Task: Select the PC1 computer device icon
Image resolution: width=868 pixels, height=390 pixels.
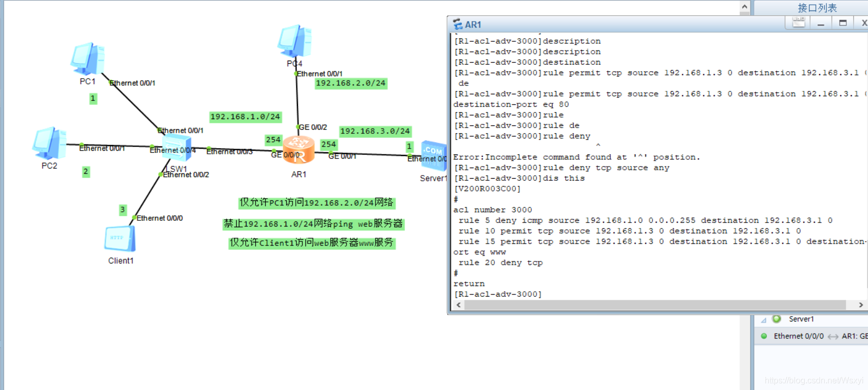Action: (x=88, y=58)
